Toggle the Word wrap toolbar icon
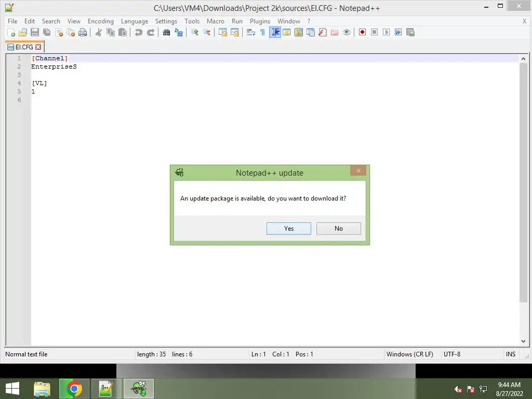This screenshot has height=399, width=532. click(x=251, y=32)
